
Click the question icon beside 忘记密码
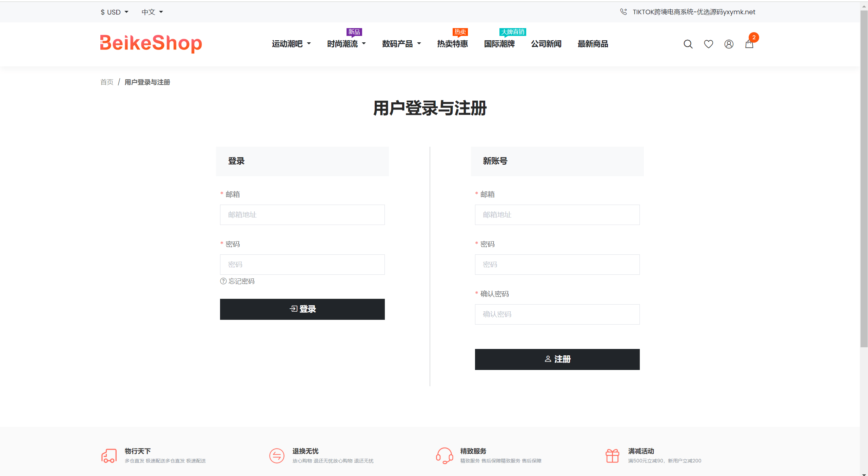point(223,281)
